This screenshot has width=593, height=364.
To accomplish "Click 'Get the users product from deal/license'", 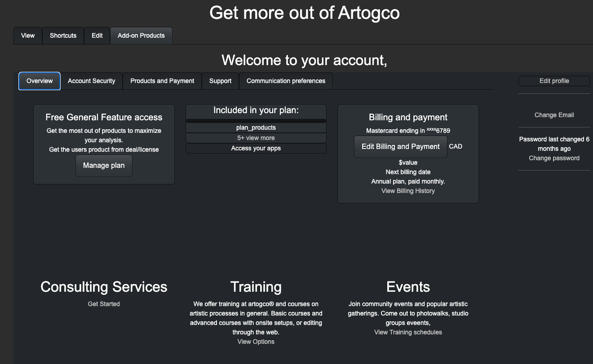I will (104, 149).
